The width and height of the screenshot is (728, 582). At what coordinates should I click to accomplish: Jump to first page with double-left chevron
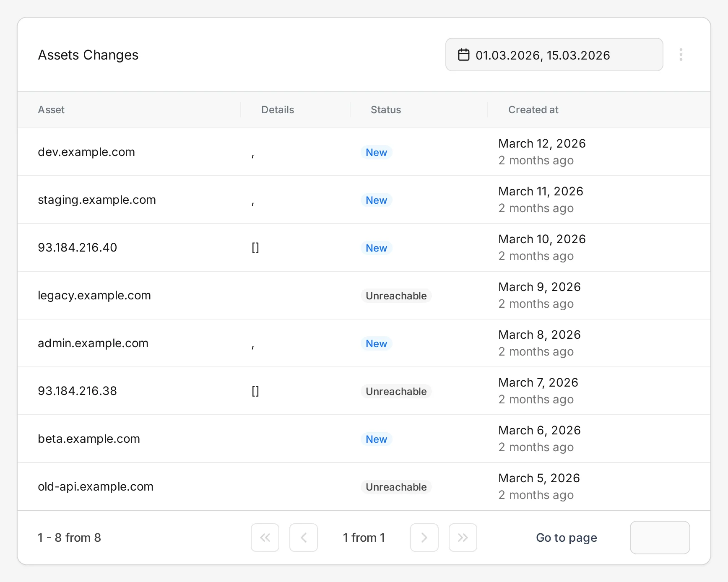point(265,538)
